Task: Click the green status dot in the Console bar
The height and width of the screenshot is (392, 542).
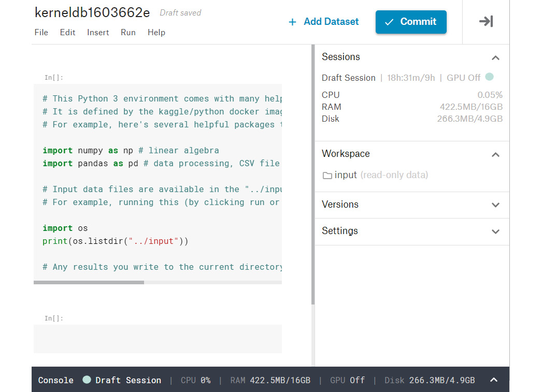Action: click(x=87, y=380)
